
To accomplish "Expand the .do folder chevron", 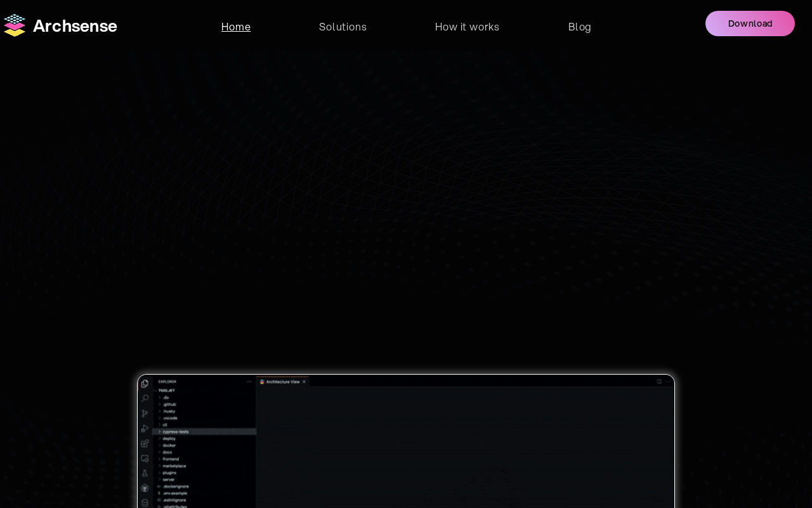I will click(x=159, y=398).
